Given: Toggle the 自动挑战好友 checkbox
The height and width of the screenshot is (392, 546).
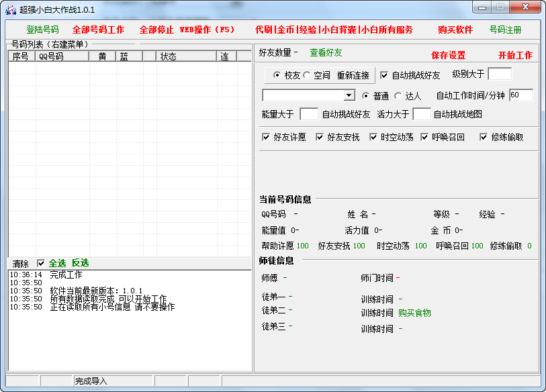Looking at the screenshot, I should pyautogui.click(x=384, y=75).
